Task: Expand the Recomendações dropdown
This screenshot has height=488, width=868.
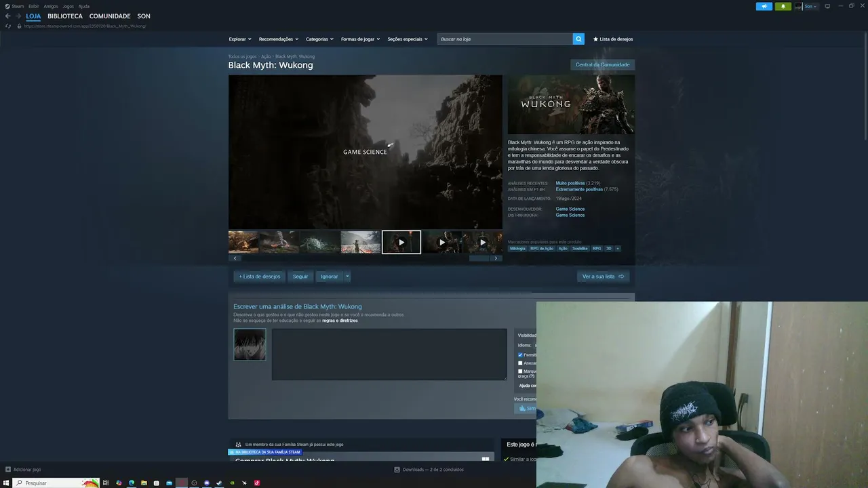Action: 279,39
